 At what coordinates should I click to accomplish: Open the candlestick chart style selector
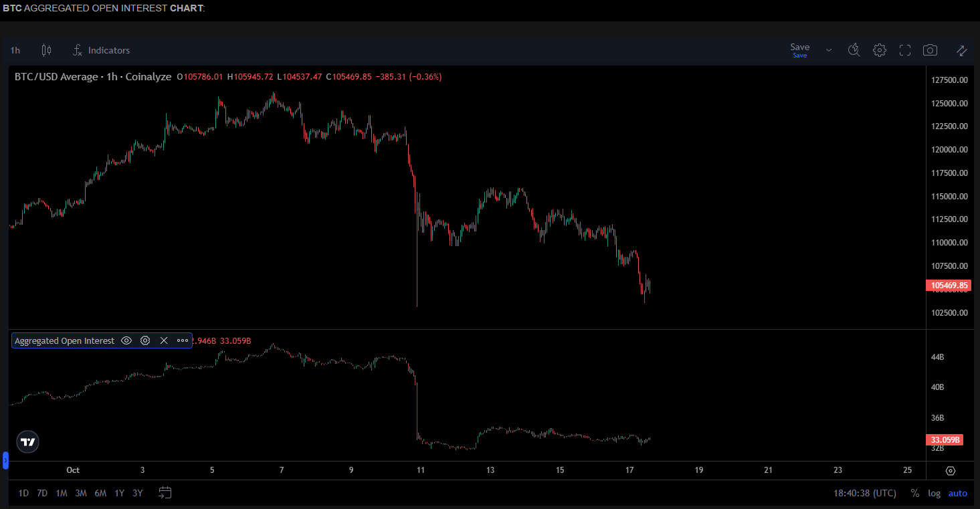click(46, 50)
